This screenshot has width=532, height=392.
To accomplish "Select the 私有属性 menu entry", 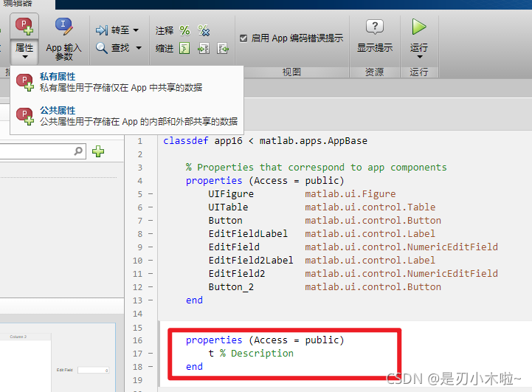I will tap(127, 83).
